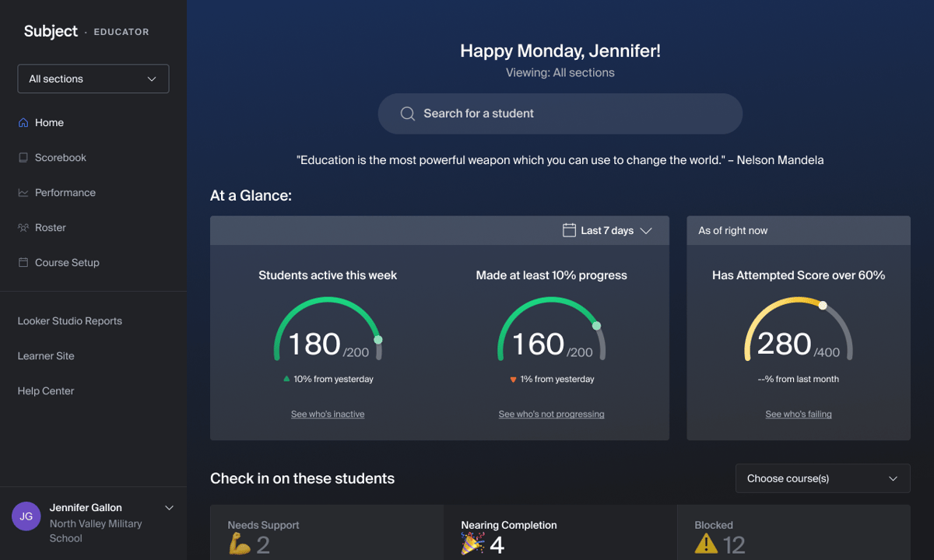Screen dimensions: 934x560
Task: Click See who's not progressing link
Action: click(551, 415)
